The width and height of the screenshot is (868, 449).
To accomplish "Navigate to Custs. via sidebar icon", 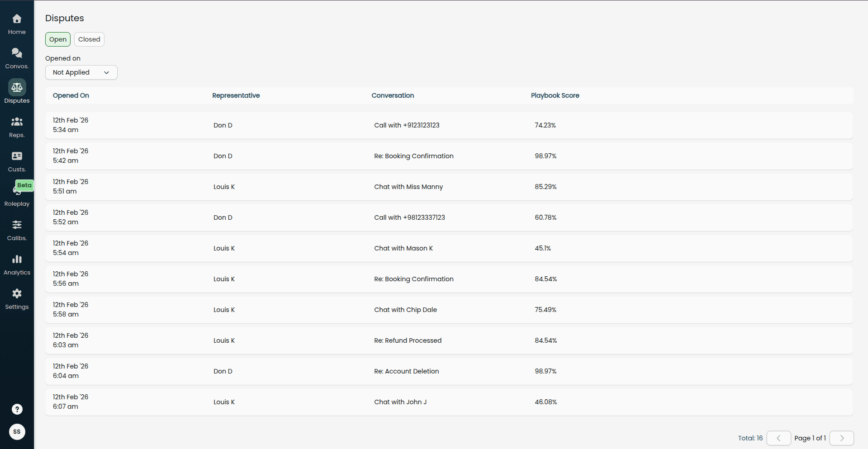I will coord(17,161).
